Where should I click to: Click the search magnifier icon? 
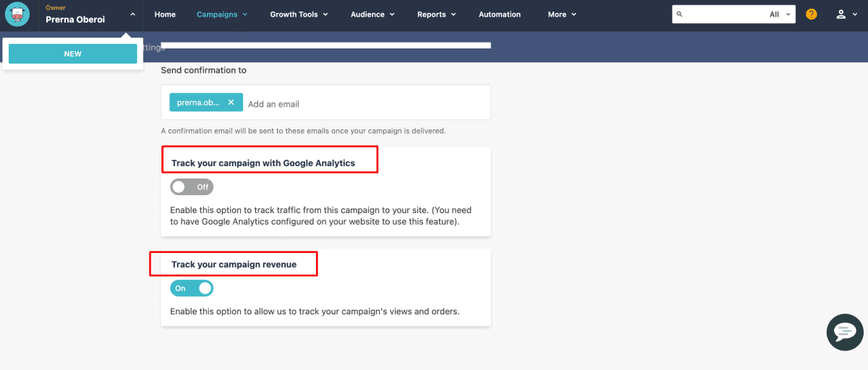(x=679, y=14)
